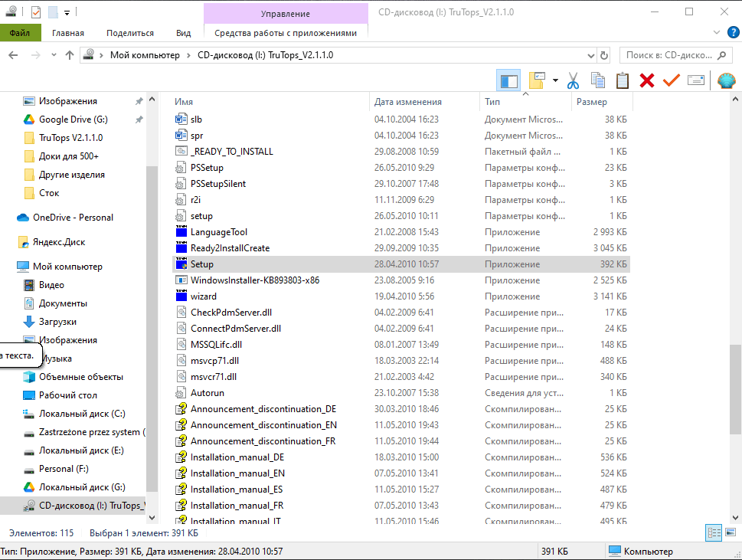
Task: Select the _READY_TO_INSTALL batch file
Action: tap(401, 152)
